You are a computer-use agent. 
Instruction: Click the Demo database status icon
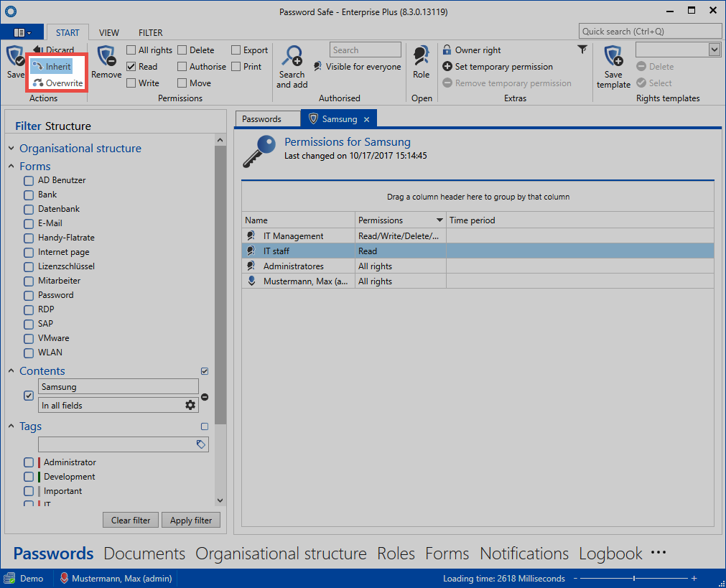point(9,578)
